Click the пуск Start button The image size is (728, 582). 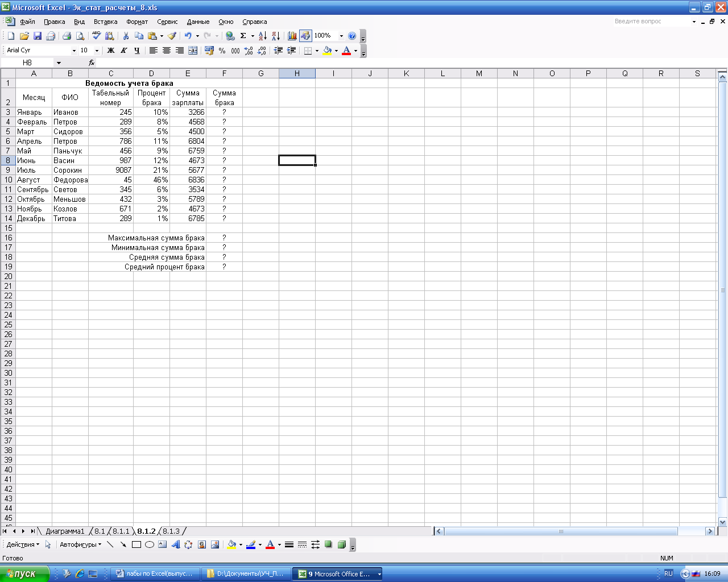[24, 573]
